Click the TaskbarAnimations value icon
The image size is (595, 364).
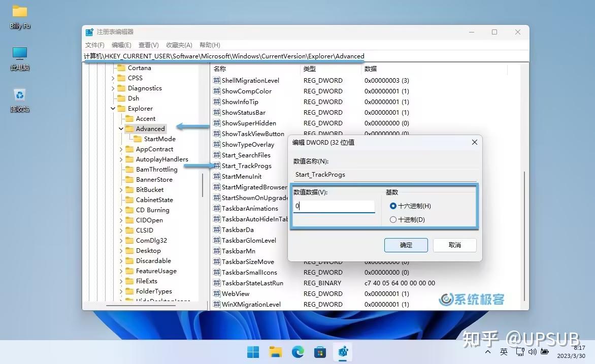tap(217, 208)
